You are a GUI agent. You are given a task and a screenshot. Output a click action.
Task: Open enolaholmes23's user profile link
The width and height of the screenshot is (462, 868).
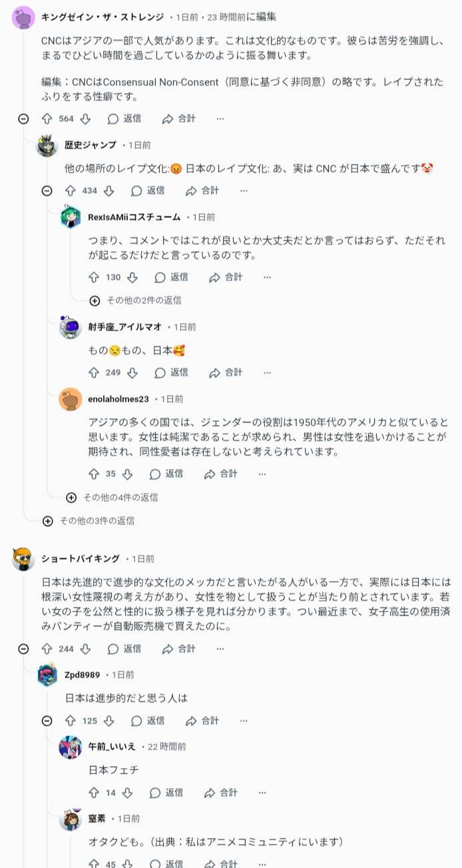point(118,399)
